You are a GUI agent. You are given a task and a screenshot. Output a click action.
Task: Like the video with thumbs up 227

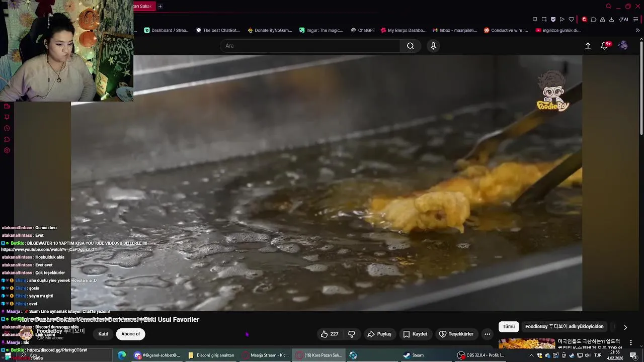pyautogui.click(x=330, y=334)
